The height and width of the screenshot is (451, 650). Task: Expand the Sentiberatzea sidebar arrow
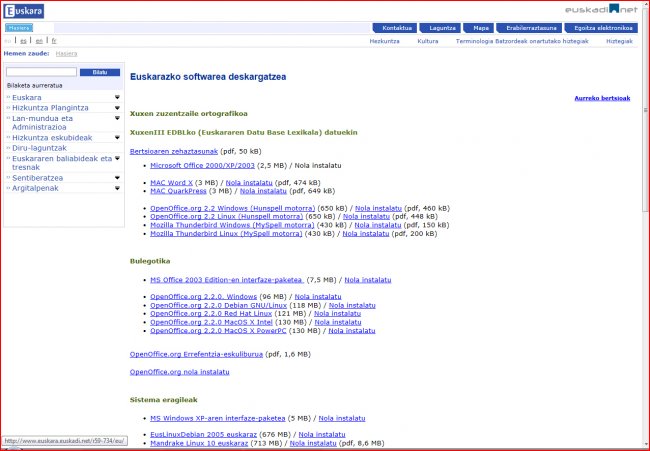(x=117, y=177)
